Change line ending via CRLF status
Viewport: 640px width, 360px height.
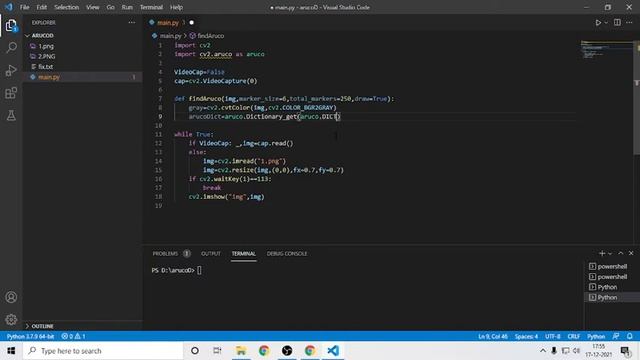(573, 336)
